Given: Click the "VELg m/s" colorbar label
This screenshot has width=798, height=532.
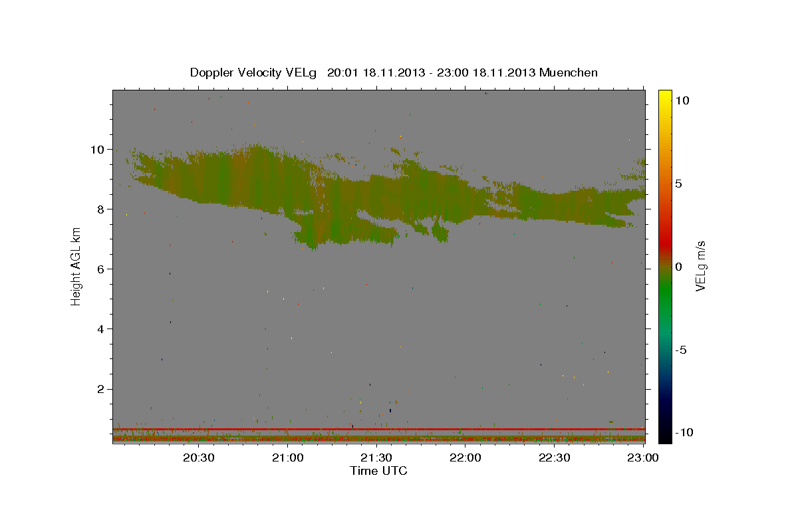Looking at the screenshot, I should [700, 266].
